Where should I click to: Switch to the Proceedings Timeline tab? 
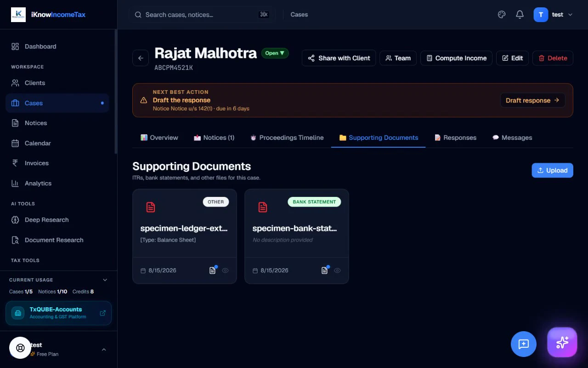coord(287,138)
